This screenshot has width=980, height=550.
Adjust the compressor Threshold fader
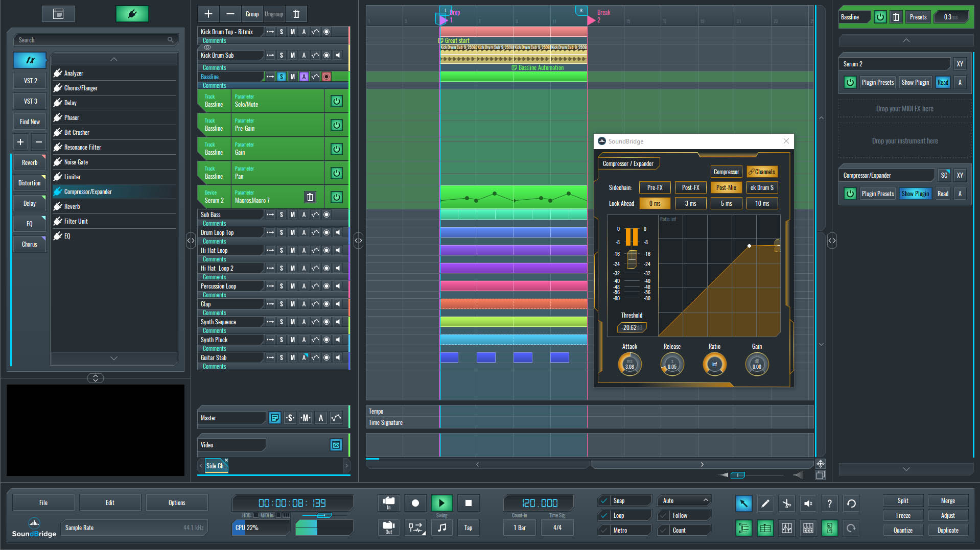tap(632, 259)
